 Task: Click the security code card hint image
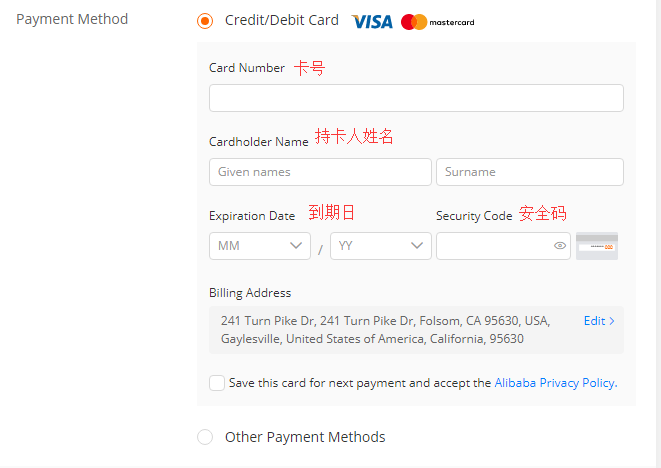pyautogui.click(x=597, y=245)
